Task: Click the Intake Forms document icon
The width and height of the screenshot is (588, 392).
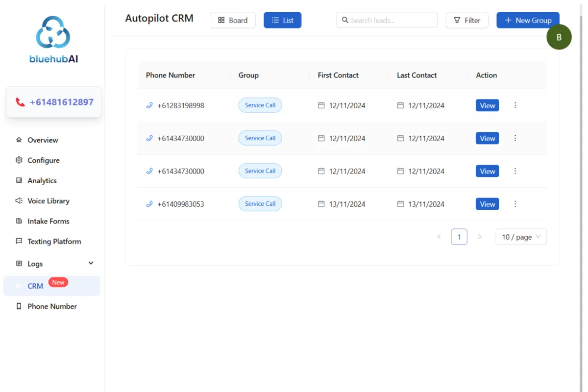Action: click(x=19, y=221)
